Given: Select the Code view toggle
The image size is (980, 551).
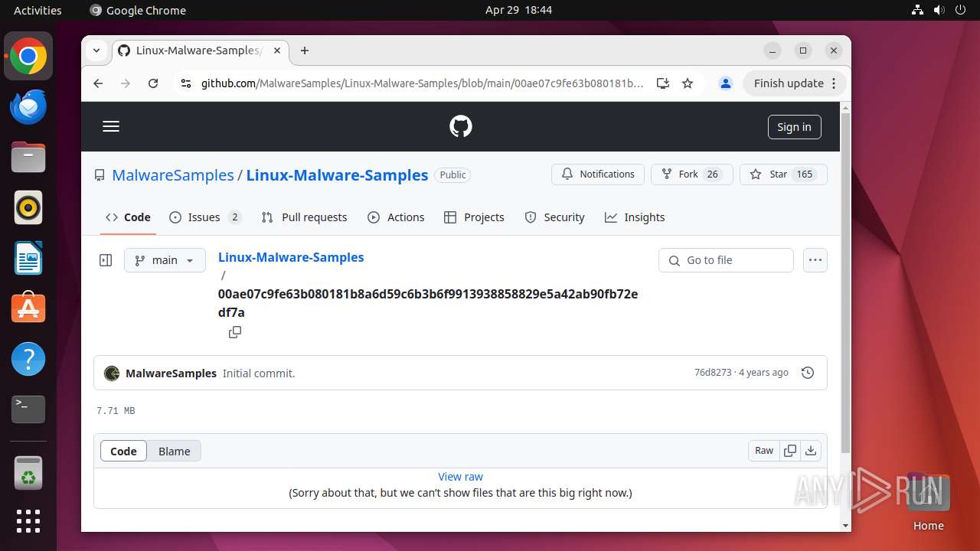Looking at the screenshot, I should (x=123, y=451).
